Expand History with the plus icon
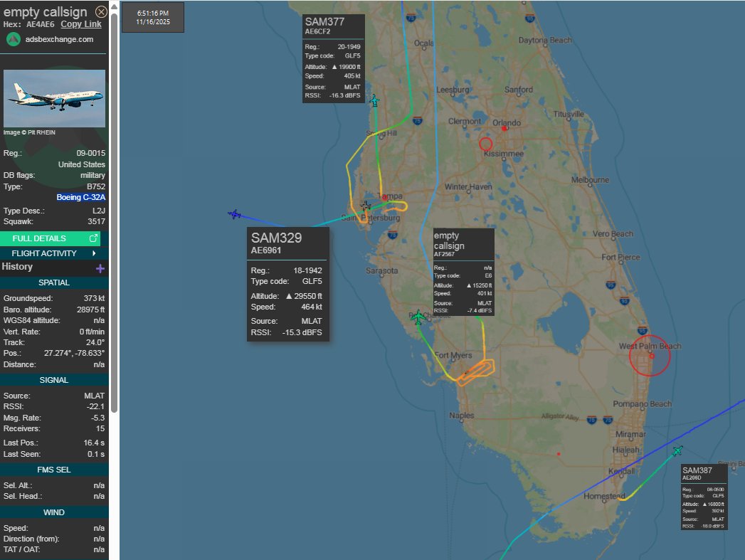 click(x=100, y=269)
